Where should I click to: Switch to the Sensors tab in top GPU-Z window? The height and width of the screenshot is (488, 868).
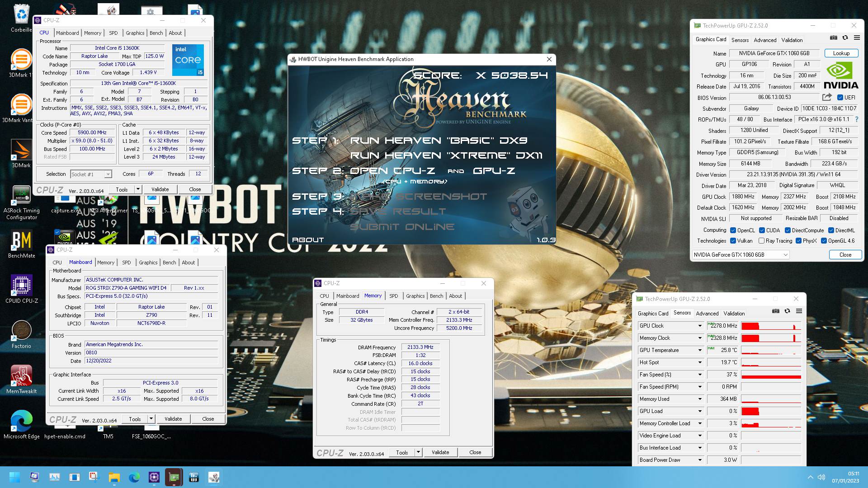coord(740,40)
